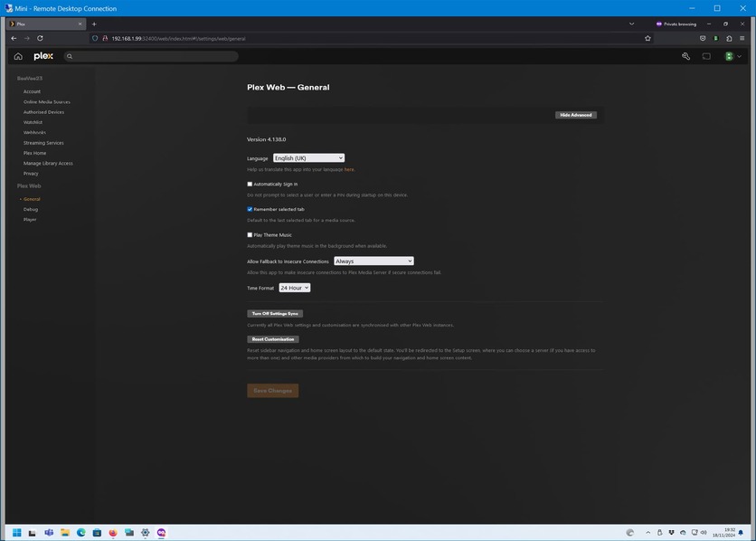Open Plex settings wrench icon
The height and width of the screenshot is (541, 756).
[x=685, y=56]
